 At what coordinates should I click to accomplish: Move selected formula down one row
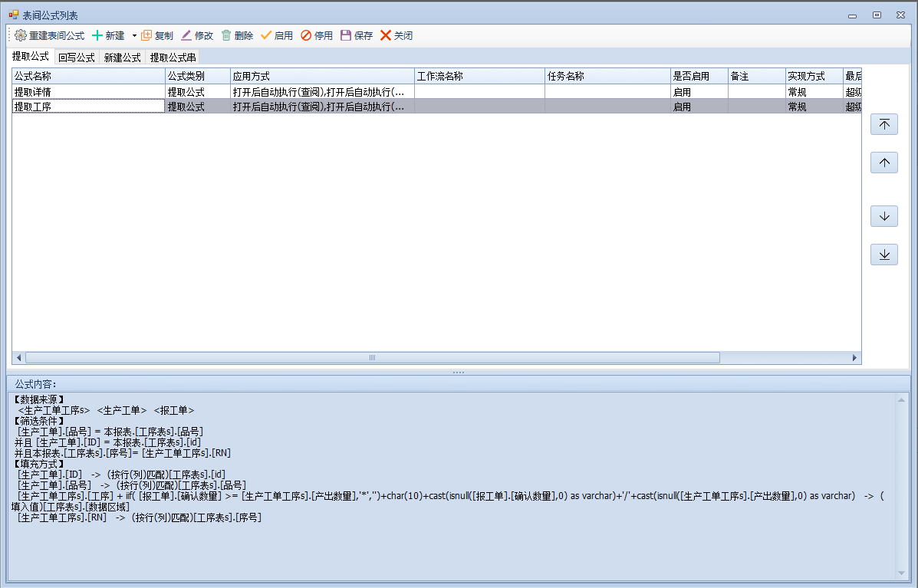point(883,216)
